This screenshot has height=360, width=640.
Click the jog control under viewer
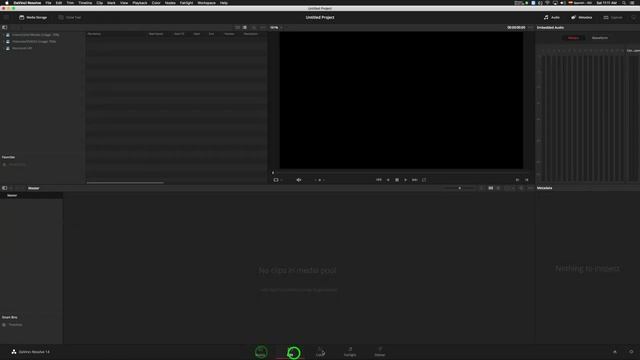click(x=320, y=180)
